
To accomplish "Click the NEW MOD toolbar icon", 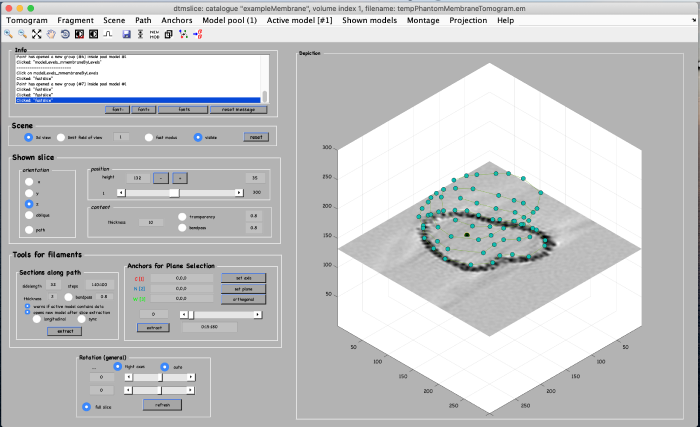I will [154, 34].
